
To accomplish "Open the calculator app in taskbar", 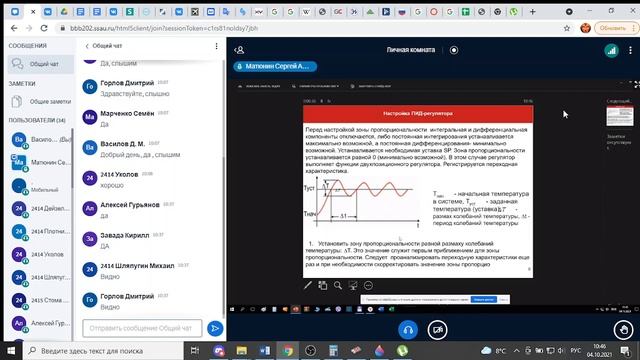I will pyautogui.click(x=333, y=351).
